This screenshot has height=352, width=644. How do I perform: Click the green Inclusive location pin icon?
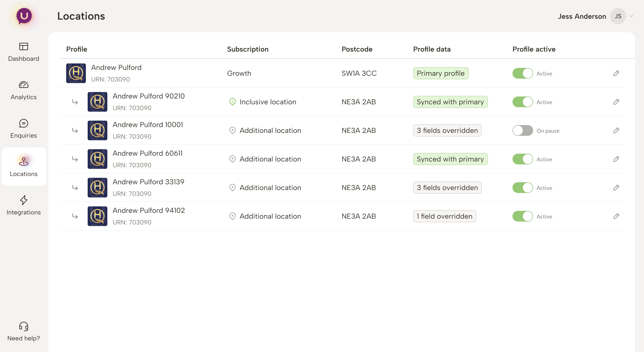point(233,102)
